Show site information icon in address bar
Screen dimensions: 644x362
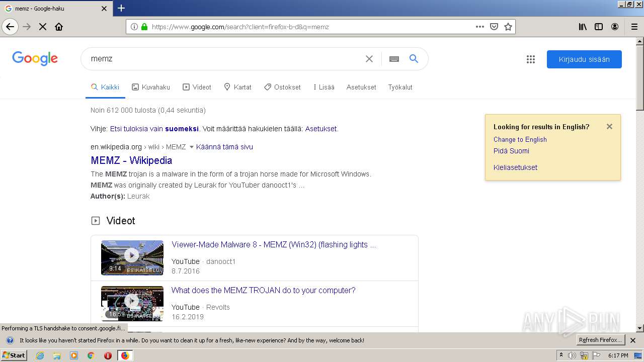coord(134,27)
